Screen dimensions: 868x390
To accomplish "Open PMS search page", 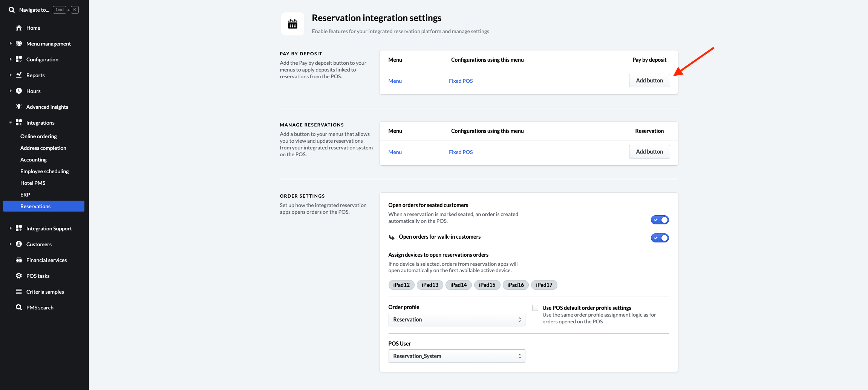I will tap(40, 308).
